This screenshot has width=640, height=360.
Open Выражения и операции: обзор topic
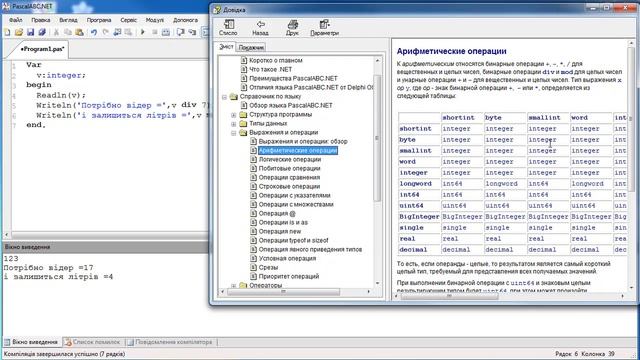[303, 142]
